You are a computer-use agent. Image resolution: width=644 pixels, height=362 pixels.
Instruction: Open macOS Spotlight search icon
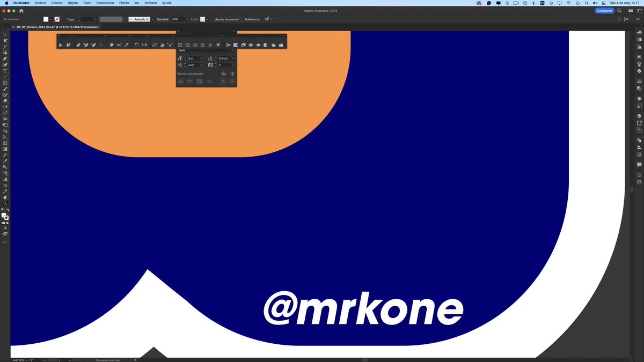[587, 3]
